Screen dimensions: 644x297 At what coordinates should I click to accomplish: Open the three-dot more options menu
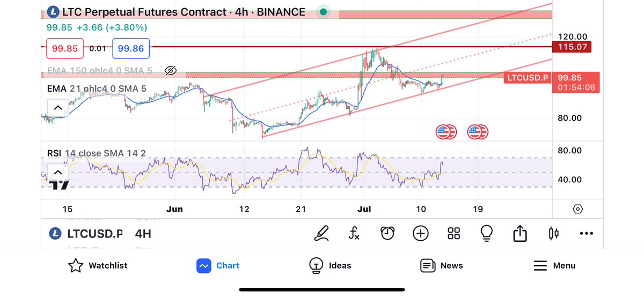point(587,233)
